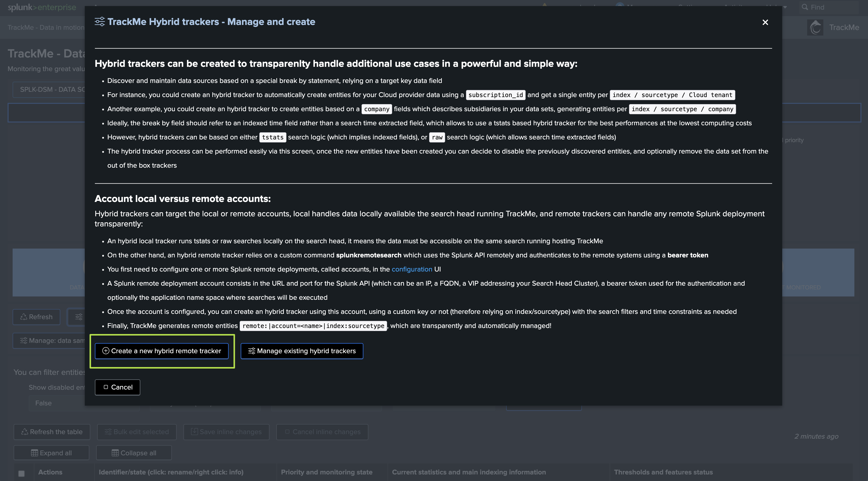Click the splunk>enterprise logo
868x481 pixels.
pyautogui.click(x=42, y=7)
